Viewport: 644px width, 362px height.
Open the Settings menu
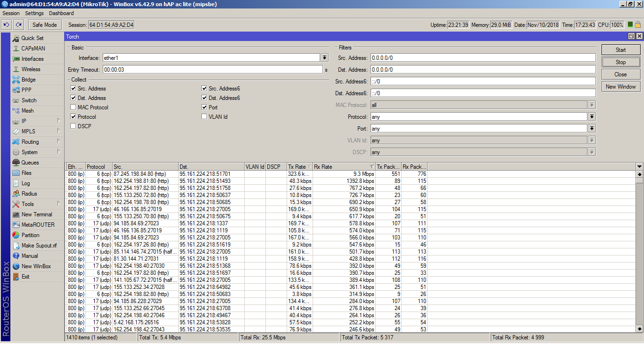point(34,13)
